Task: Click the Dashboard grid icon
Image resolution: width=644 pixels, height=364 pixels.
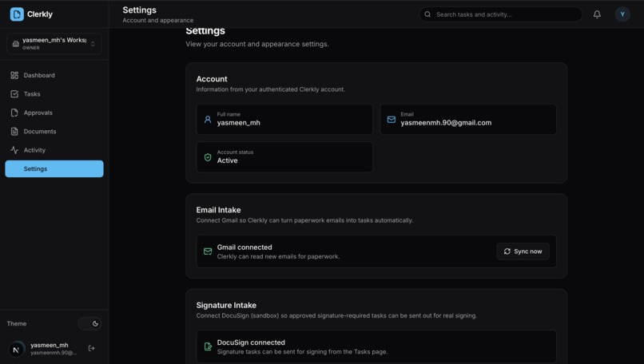Action: 14,75
